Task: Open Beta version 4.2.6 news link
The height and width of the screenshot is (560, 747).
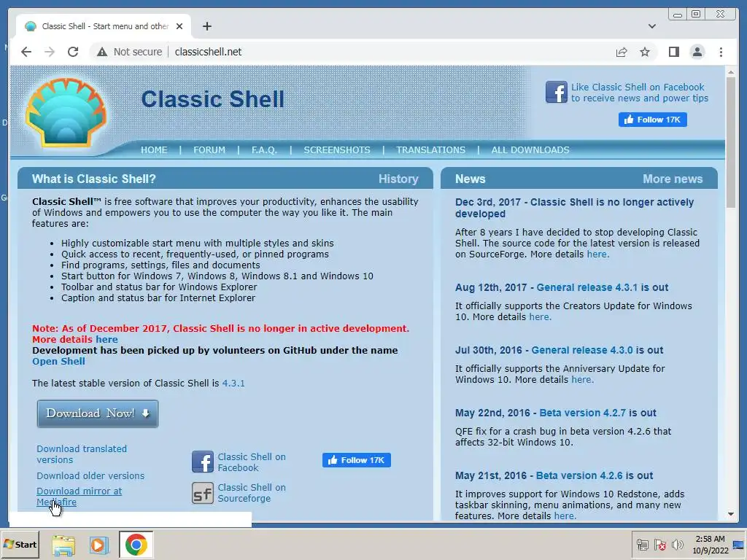Action: tap(578, 475)
